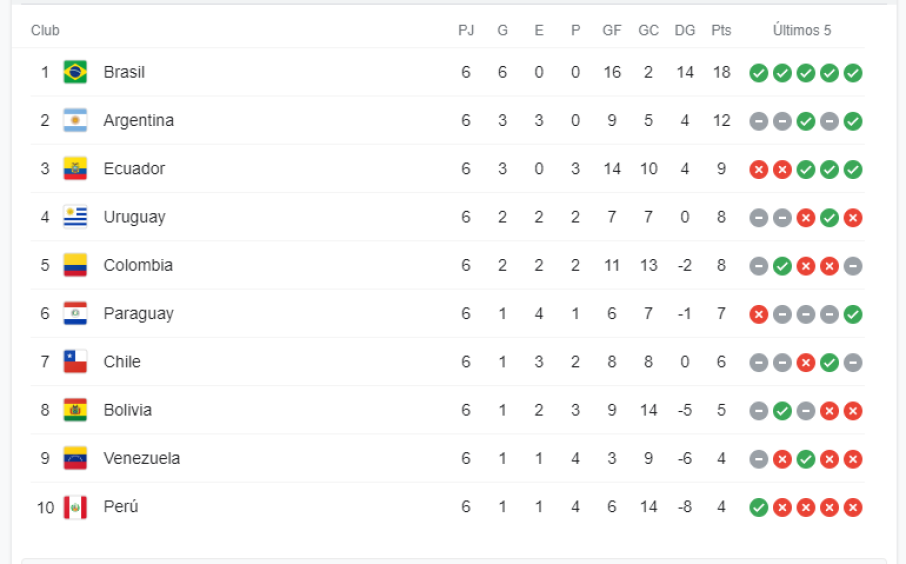Click the Perú flag icon
Viewport: 906px width, 564px height.
(75, 507)
